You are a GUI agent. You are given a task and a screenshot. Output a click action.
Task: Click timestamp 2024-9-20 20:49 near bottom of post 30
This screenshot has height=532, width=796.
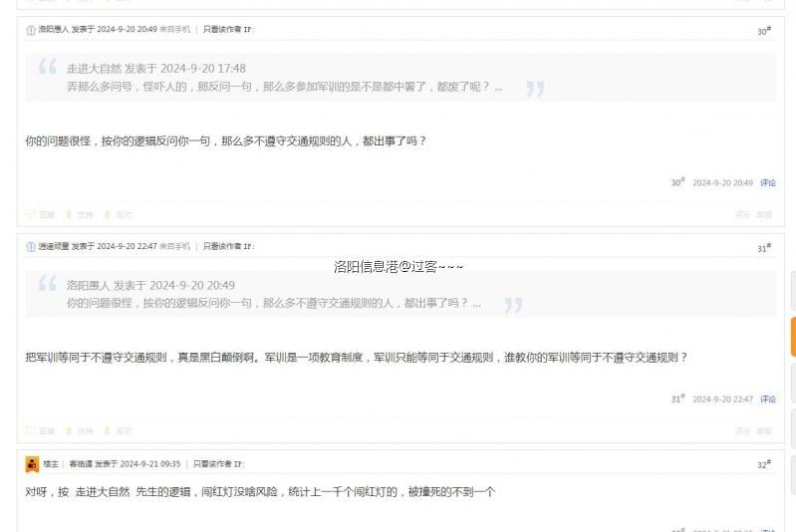[722, 182]
